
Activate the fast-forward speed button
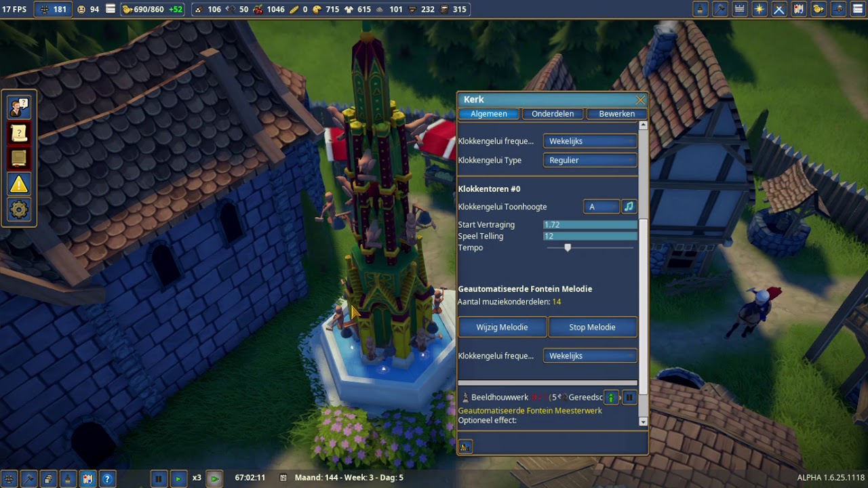click(214, 479)
